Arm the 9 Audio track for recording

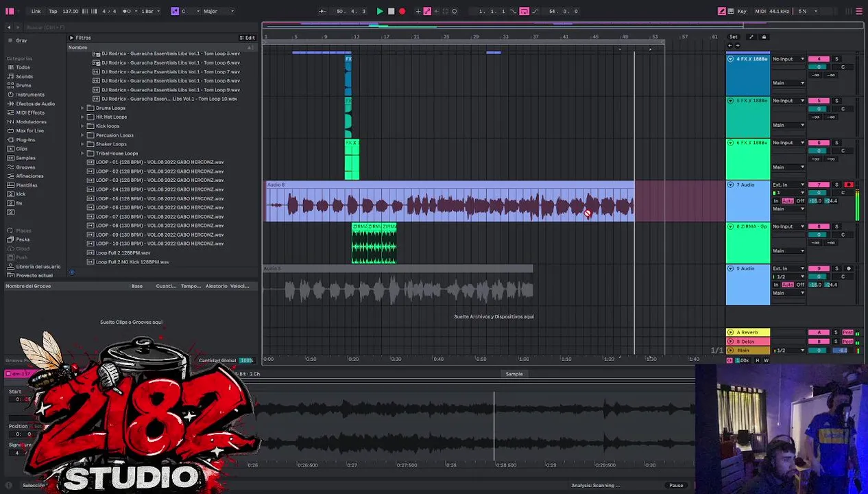coord(849,268)
